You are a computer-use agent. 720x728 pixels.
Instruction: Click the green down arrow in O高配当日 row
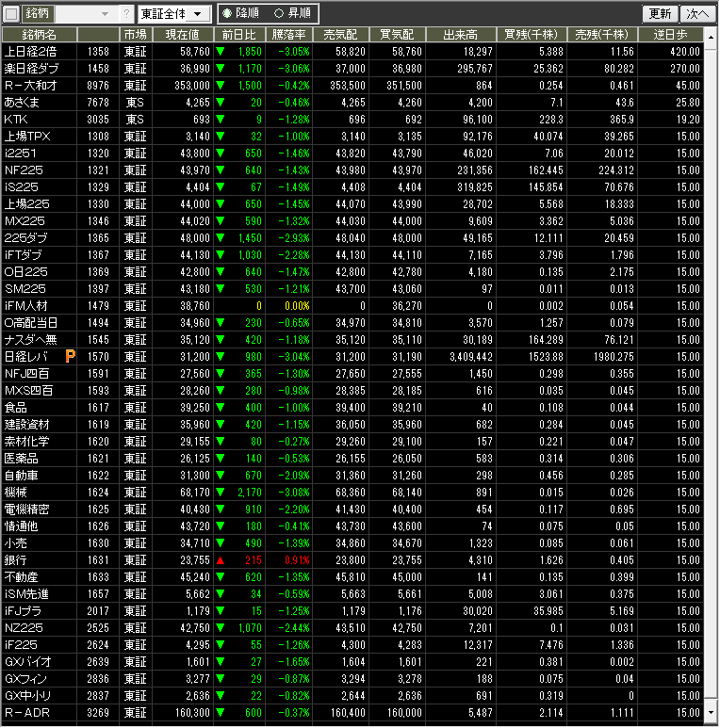coord(221,323)
